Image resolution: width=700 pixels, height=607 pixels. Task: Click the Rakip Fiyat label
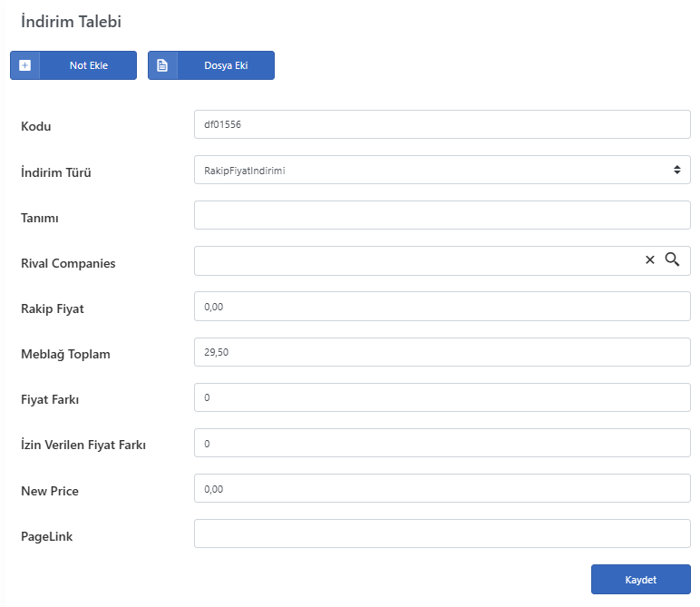point(53,309)
